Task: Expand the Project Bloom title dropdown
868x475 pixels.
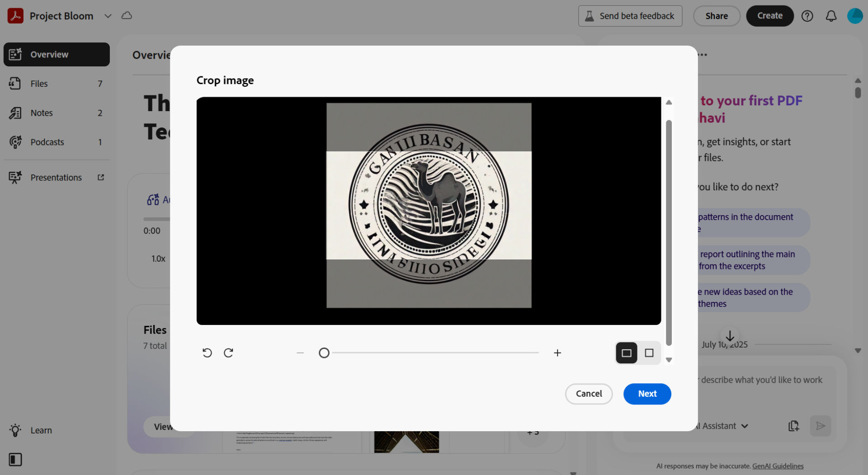Action: click(108, 15)
